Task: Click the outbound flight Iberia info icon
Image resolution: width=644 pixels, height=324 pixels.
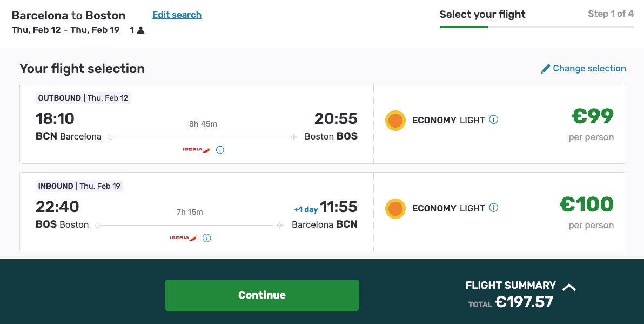Action: click(x=220, y=150)
